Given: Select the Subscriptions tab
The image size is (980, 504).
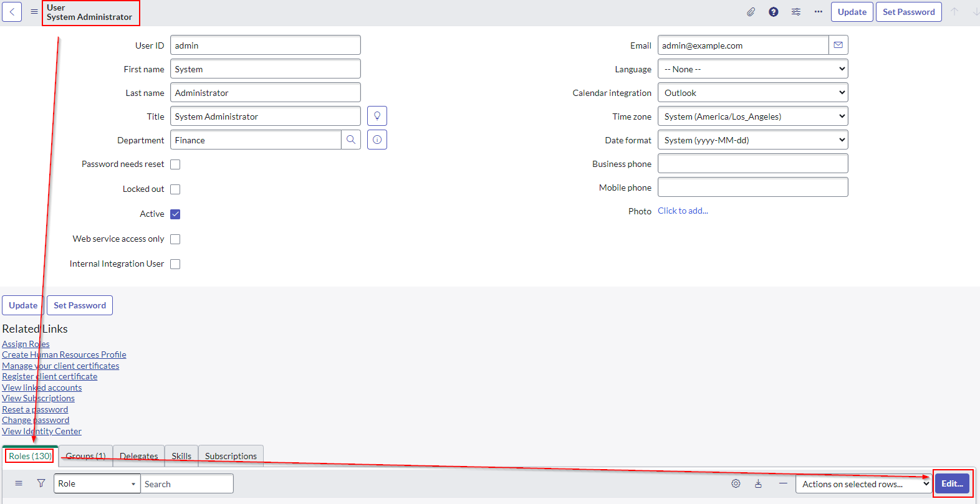Looking at the screenshot, I should pos(231,456).
